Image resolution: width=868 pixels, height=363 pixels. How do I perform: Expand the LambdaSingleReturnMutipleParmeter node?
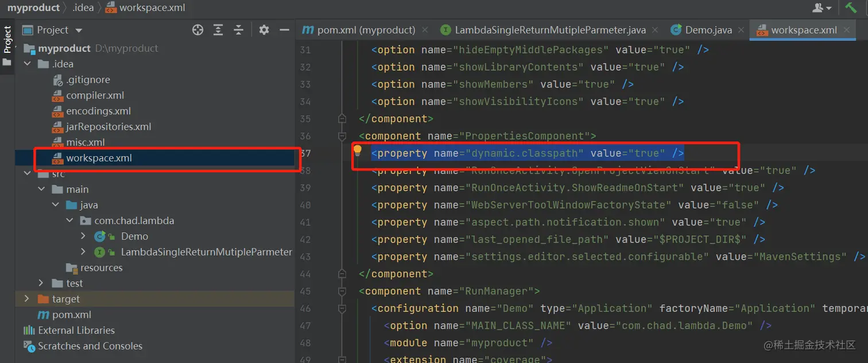pos(83,252)
